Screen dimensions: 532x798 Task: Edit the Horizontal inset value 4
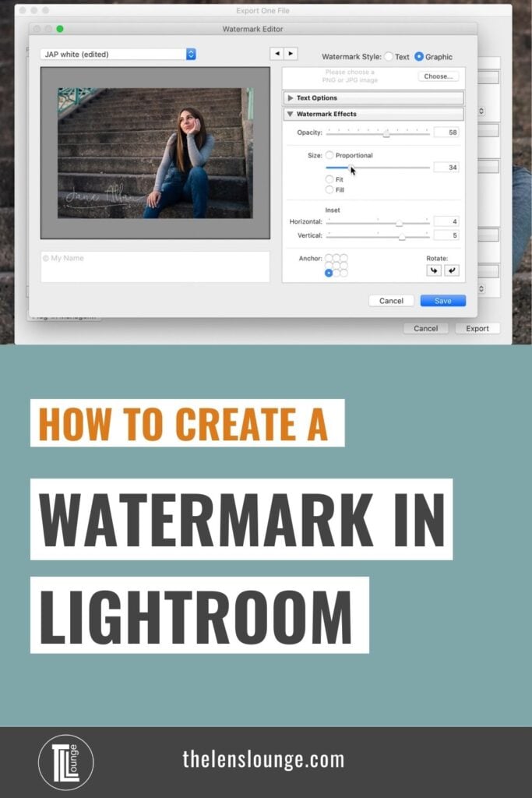coord(446,221)
